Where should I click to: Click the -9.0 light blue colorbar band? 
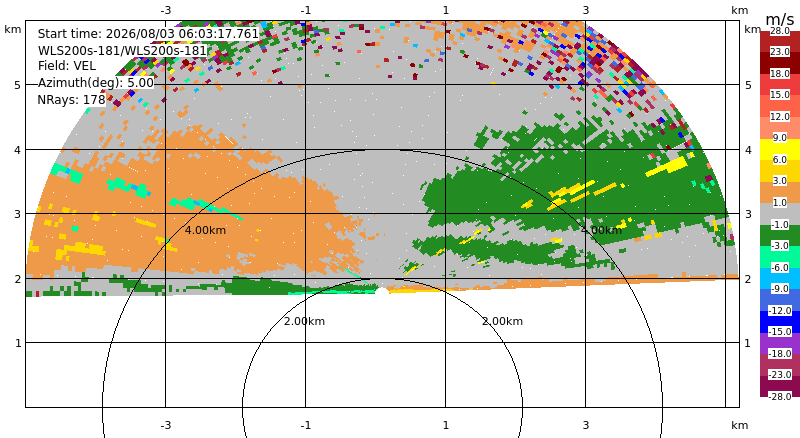coord(780,278)
